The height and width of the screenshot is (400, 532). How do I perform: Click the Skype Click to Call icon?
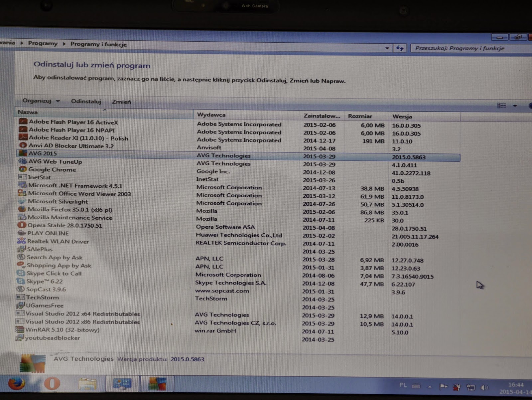pos(21,273)
